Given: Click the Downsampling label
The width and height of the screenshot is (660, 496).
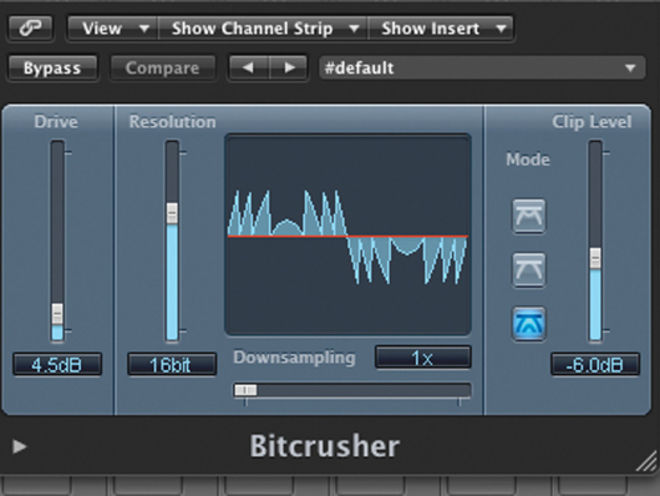Looking at the screenshot, I should (x=294, y=358).
